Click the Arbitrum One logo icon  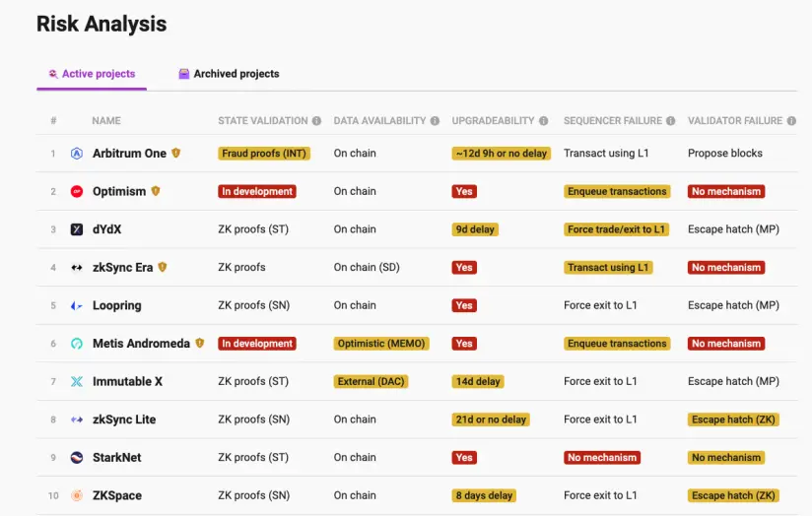[77, 154]
